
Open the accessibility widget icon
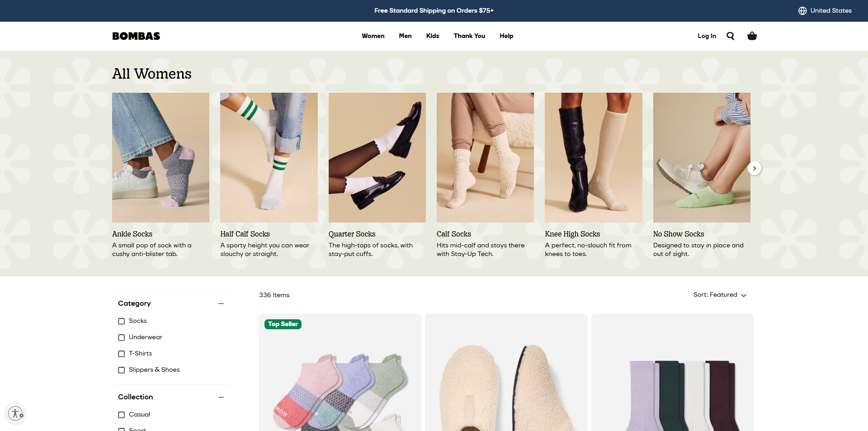coord(15,413)
